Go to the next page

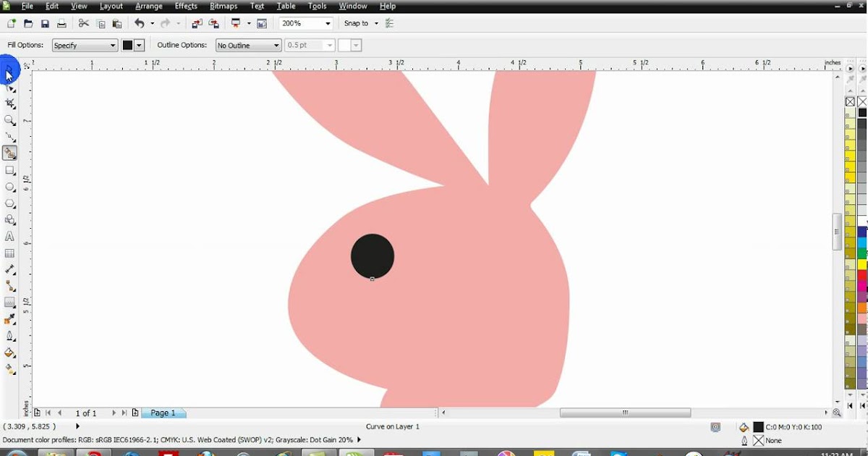point(114,413)
